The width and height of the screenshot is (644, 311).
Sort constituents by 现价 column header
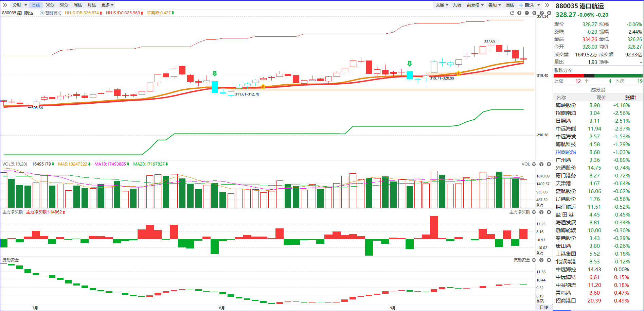601,98
